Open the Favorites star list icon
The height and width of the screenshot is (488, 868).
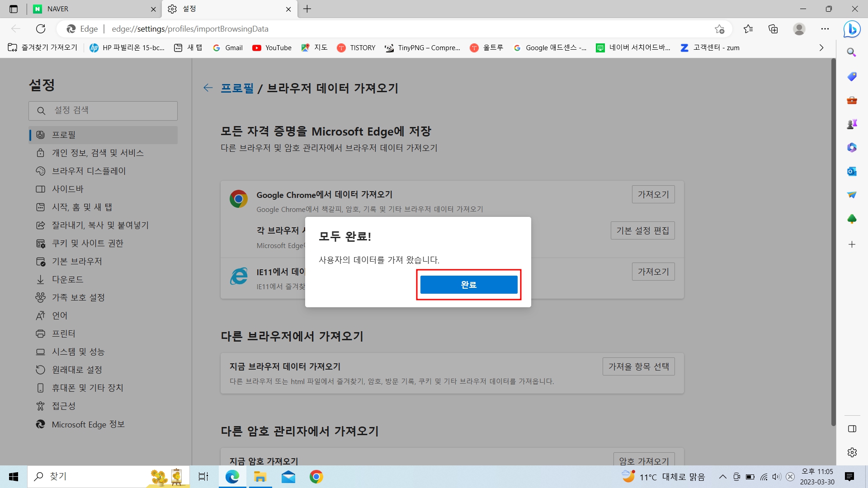pyautogui.click(x=748, y=29)
